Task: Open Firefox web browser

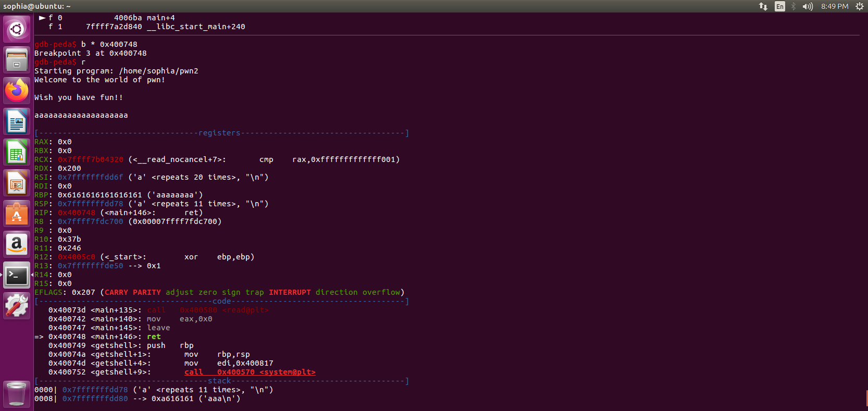Action: tap(17, 91)
